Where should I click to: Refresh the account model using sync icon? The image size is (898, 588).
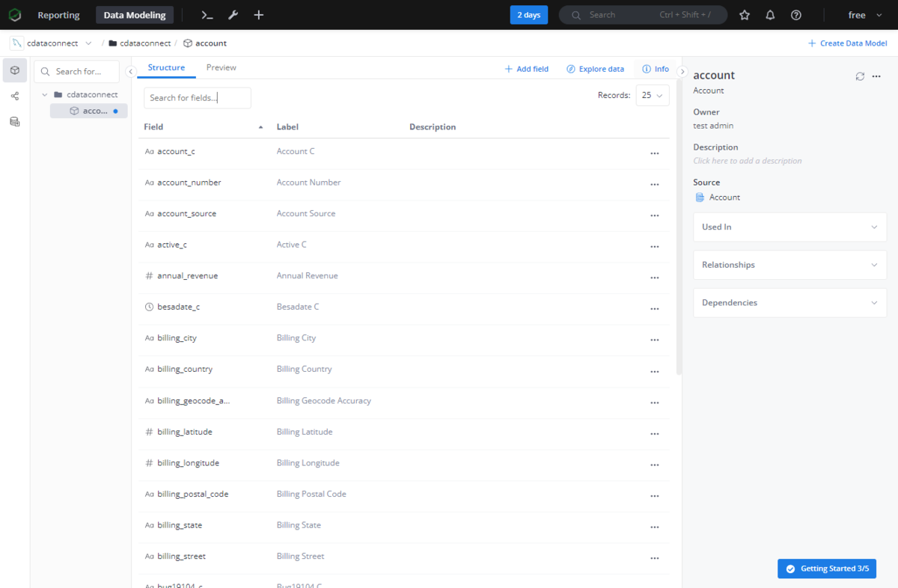pyautogui.click(x=860, y=76)
